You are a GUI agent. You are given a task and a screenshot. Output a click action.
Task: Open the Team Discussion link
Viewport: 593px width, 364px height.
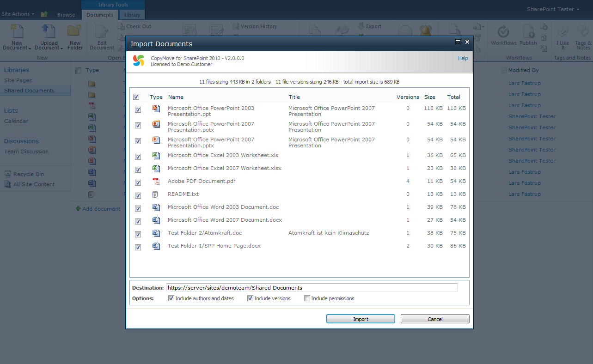click(26, 152)
